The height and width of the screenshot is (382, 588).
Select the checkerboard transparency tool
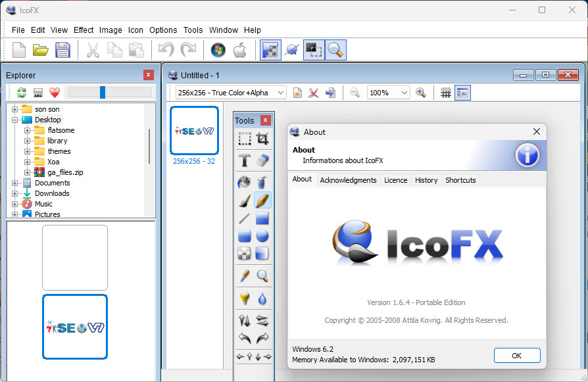(x=245, y=253)
